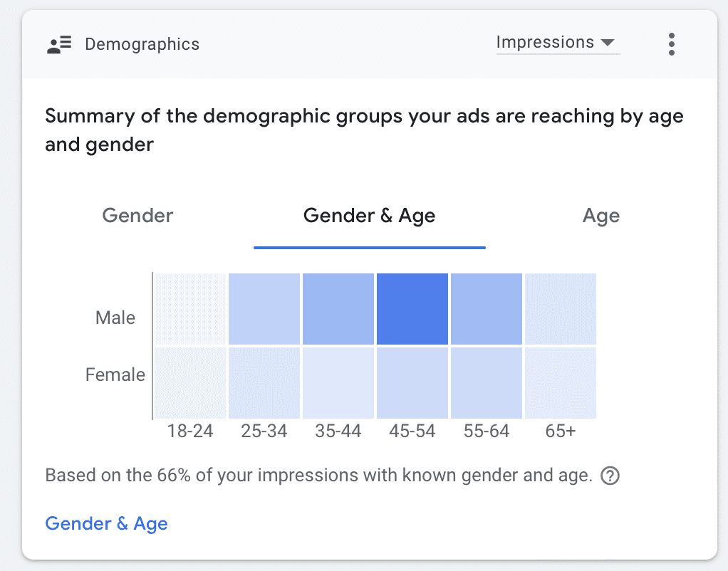This screenshot has height=571, width=728.
Task: Click the Female 25-34 heatmap cell
Action: click(264, 383)
